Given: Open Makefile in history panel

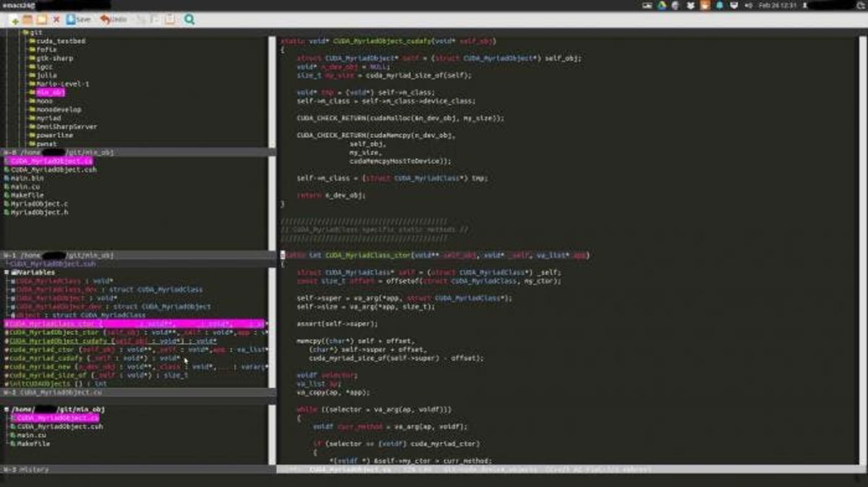Looking at the screenshot, I should click(30, 444).
